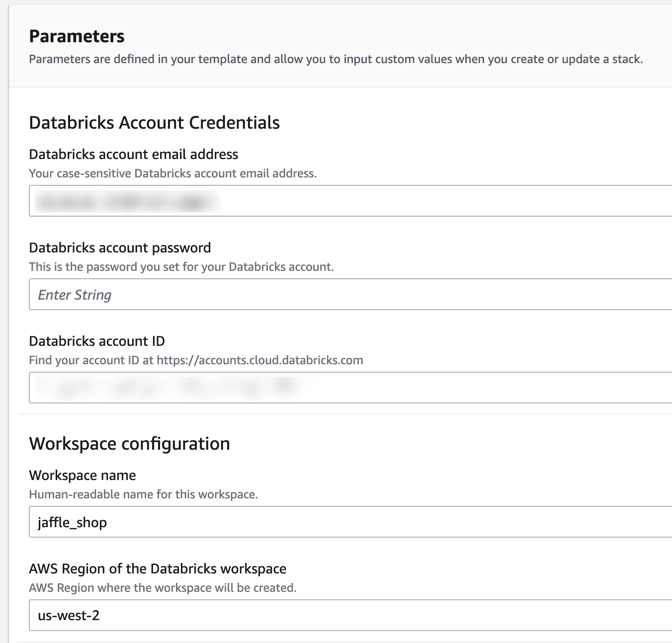This screenshot has height=643, width=672.
Task: Click the Workspace name label
Action: pos(82,475)
